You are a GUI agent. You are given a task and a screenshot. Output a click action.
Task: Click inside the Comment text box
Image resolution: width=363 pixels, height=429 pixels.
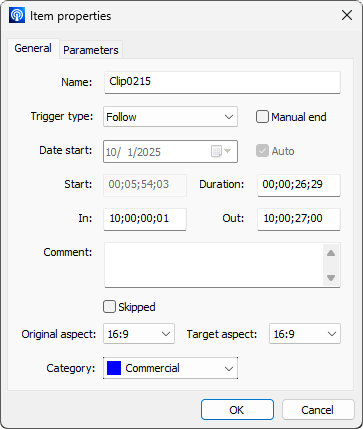(214, 265)
